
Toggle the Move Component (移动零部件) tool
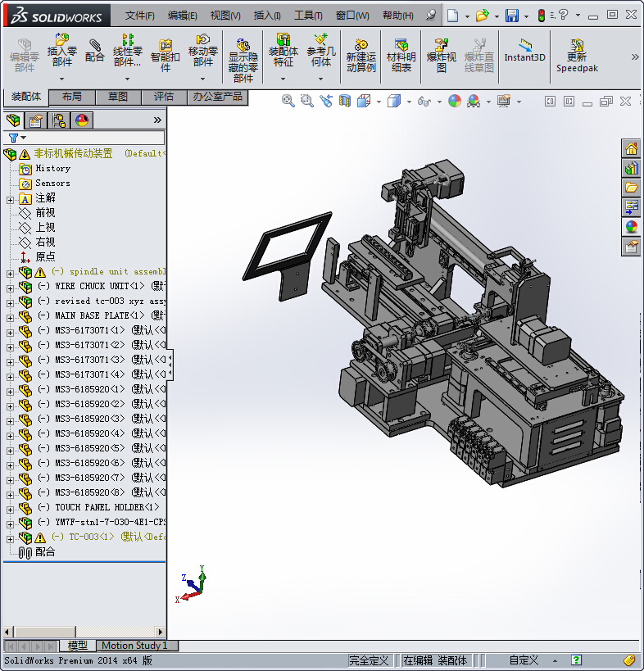point(203,51)
